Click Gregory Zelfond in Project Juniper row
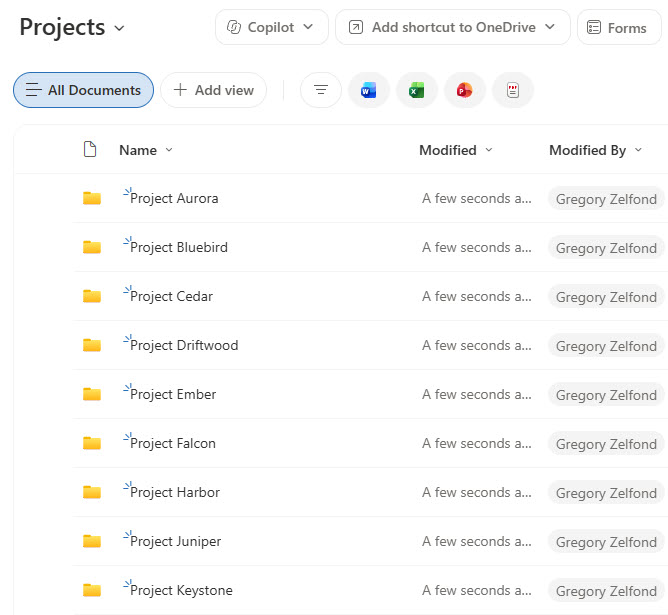The image size is (668, 615). coord(606,542)
